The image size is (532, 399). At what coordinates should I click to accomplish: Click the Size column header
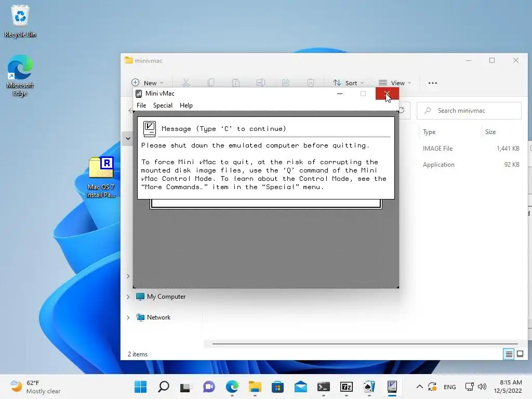(490, 132)
